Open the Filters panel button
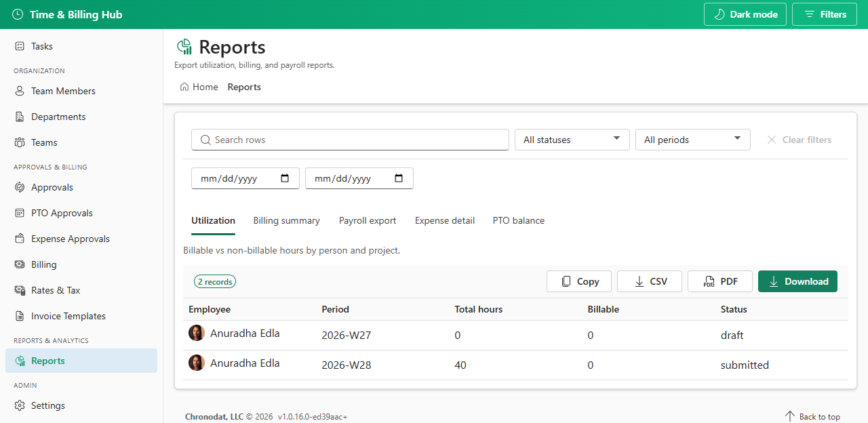Image resolution: width=868 pixels, height=423 pixels. 825,14
